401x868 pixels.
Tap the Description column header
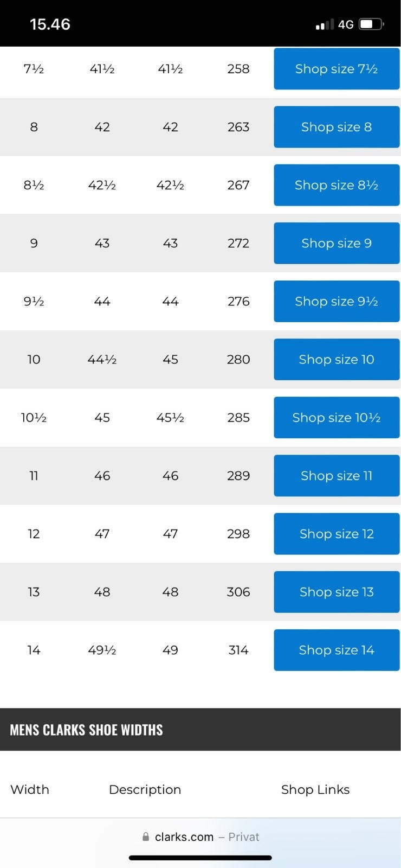tap(145, 789)
